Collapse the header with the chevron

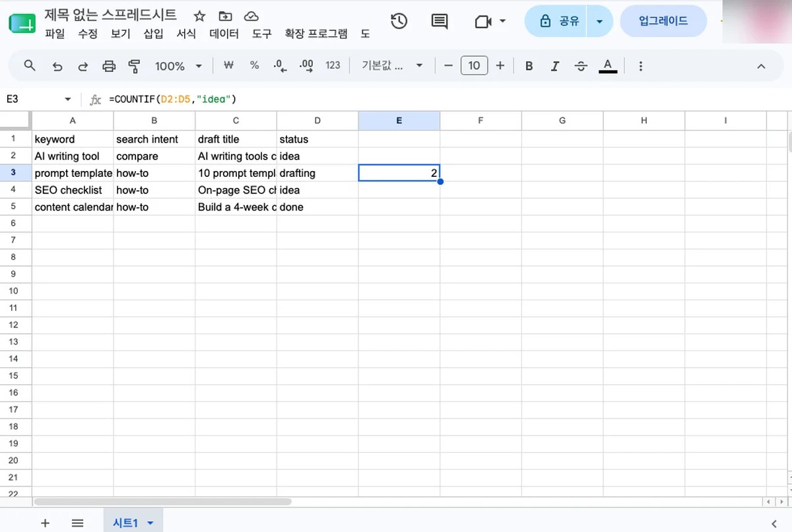(x=761, y=66)
